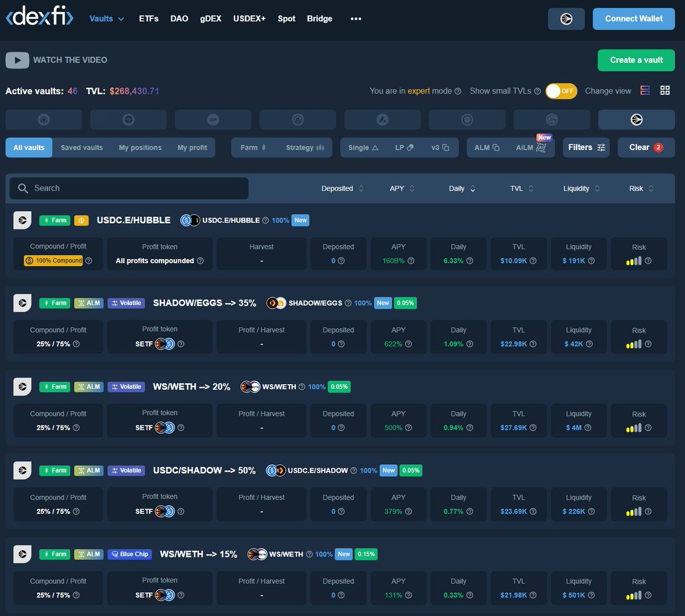Click TVL info icon beside $10.09K
The width and height of the screenshot is (685, 616).
(x=533, y=261)
